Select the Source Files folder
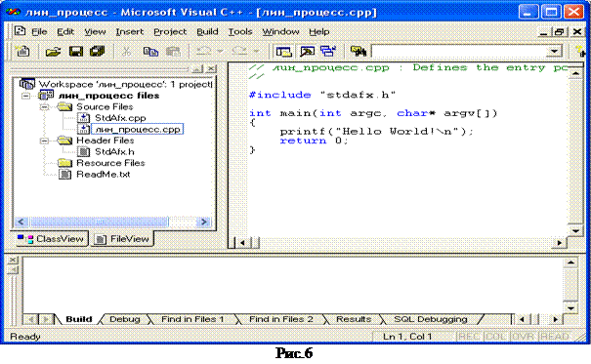 coord(105,107)
